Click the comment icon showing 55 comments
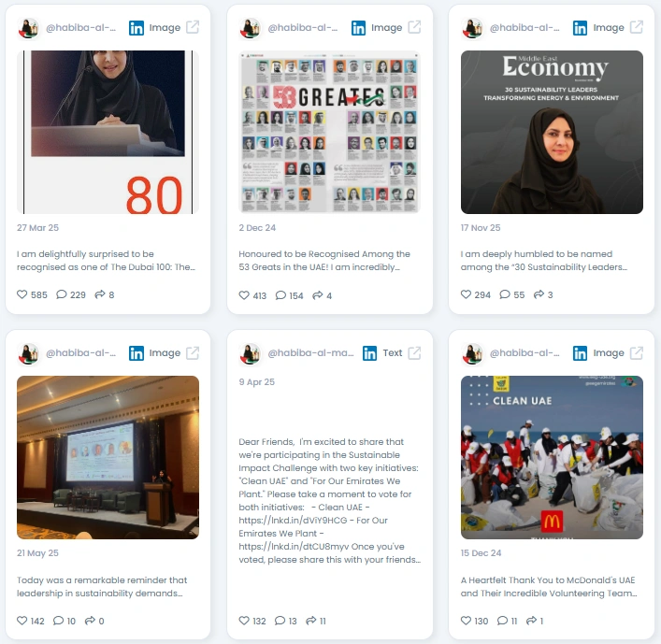Image resolution: width=661 pixels, height=644 pixels. [505, 294]
